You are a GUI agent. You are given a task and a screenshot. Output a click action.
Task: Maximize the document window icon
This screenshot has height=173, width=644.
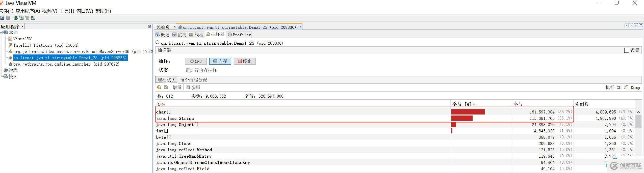[641, 25]
